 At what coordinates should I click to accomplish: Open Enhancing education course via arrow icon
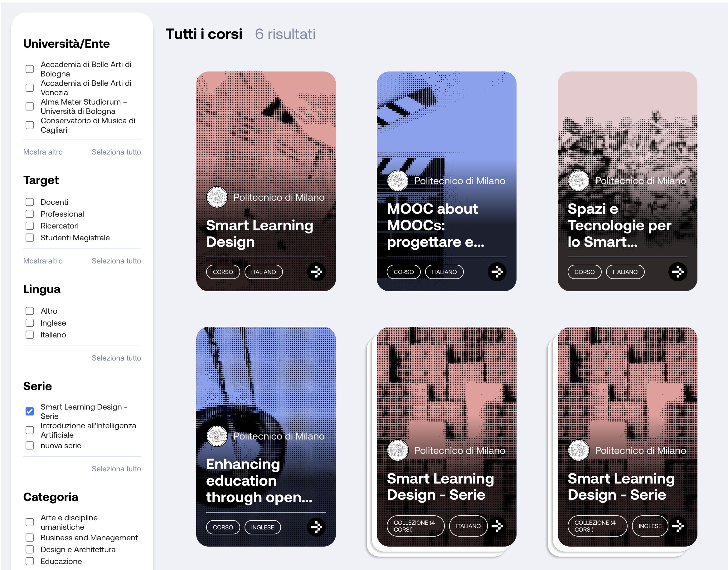point(316,527)
